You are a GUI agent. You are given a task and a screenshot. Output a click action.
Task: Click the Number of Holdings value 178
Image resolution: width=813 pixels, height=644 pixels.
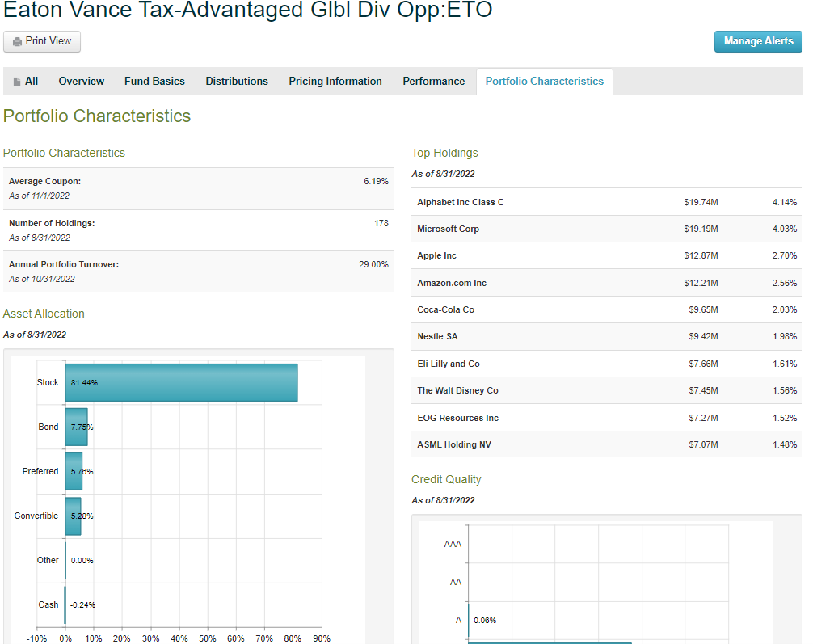(381, 223)
